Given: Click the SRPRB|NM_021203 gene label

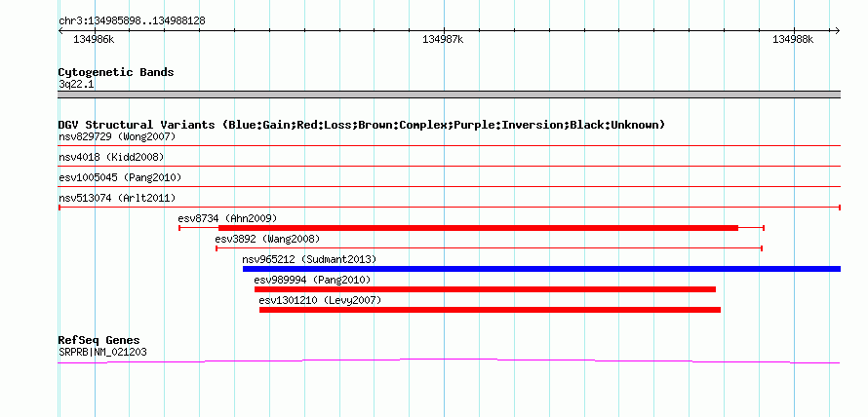Looking at the screenshot, I should point(102,352).
